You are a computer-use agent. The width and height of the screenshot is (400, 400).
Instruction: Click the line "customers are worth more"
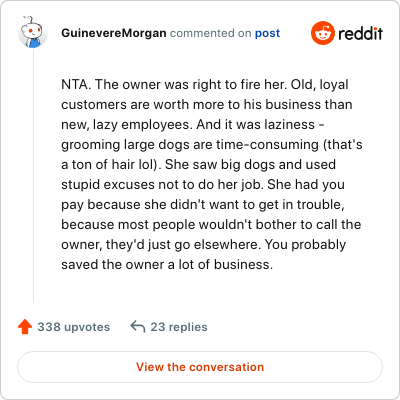(x=207, y=105)
